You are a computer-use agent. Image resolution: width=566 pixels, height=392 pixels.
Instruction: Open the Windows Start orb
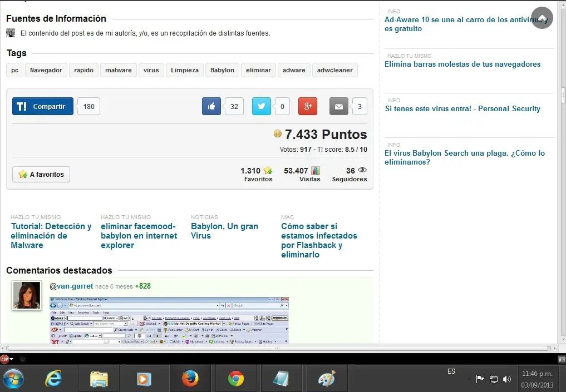[x=13, y=379]
